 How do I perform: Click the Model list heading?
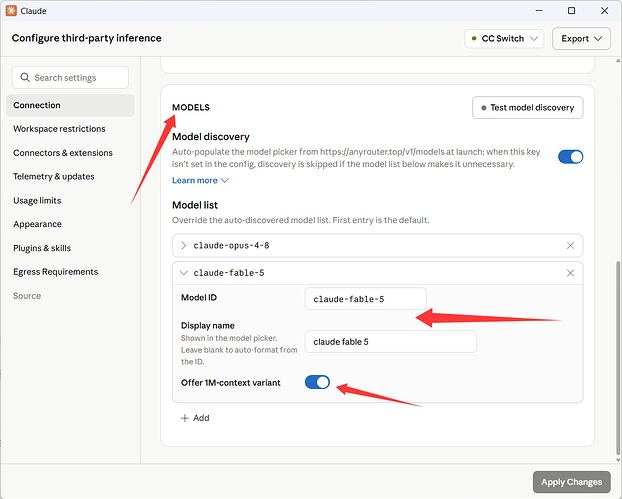coord(195,205)
